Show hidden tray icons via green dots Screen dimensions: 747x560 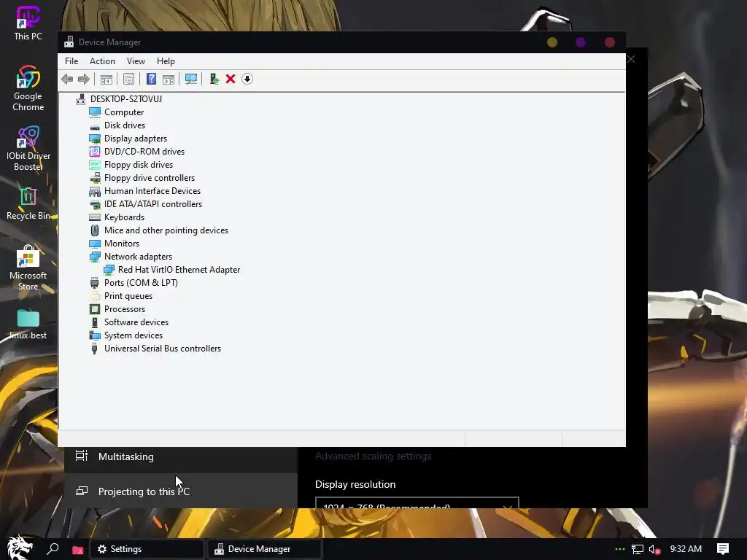[x=620, y=549]
